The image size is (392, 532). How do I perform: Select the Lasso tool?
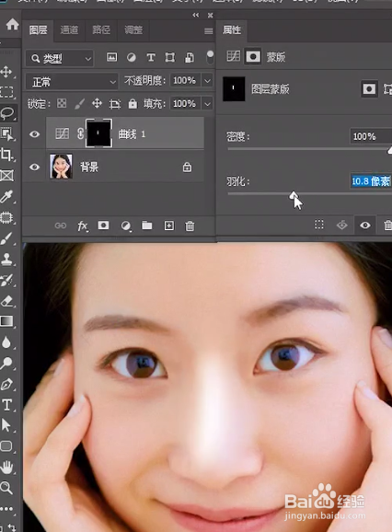7,113
